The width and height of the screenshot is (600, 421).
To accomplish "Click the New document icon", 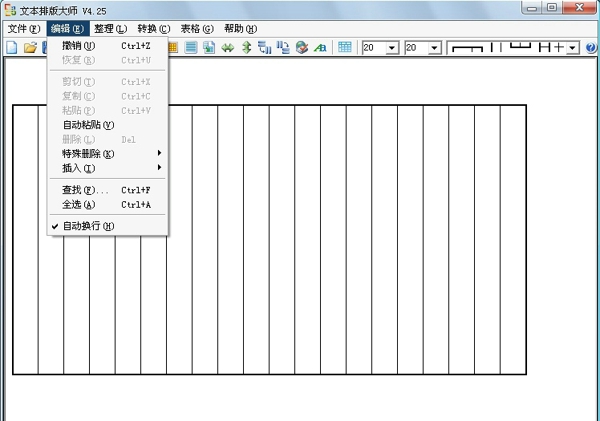I will click(x=12, y=47).
